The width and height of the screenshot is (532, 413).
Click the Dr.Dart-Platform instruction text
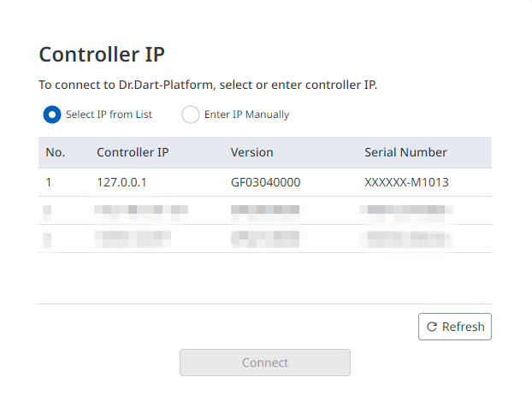click(208, 86)
